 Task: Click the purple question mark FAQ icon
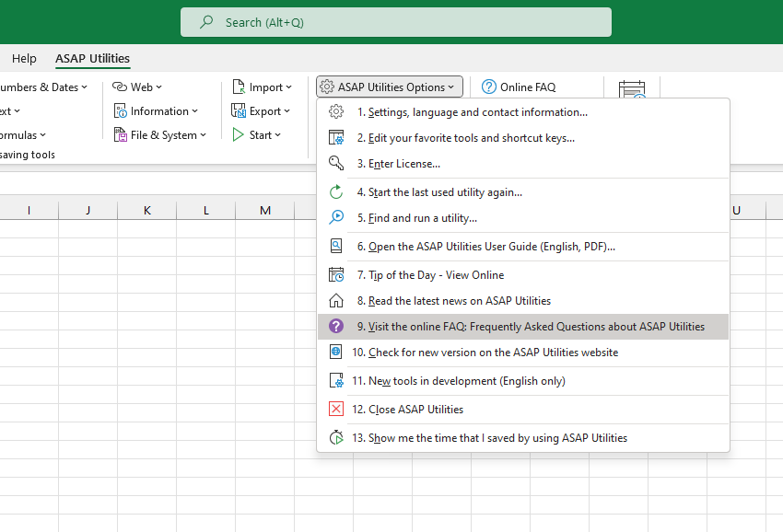coord(336,326)
